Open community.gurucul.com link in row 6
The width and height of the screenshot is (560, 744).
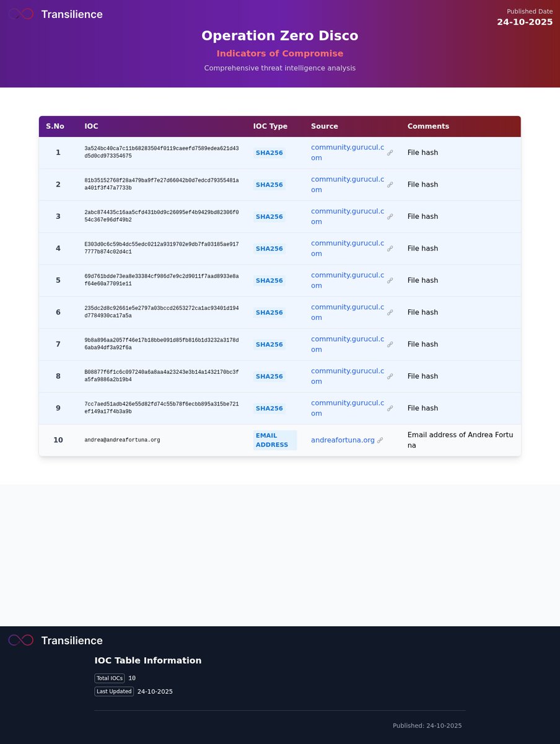point(348,312)
